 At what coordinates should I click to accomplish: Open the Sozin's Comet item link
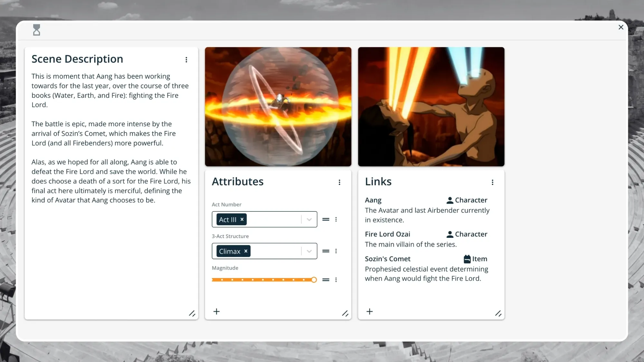[388, 259]
